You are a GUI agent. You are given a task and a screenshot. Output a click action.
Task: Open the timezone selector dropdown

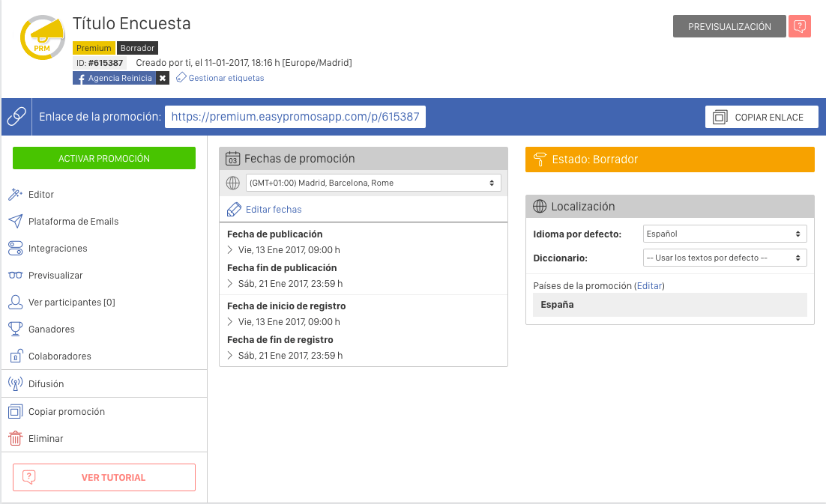[x=372, y=182]
